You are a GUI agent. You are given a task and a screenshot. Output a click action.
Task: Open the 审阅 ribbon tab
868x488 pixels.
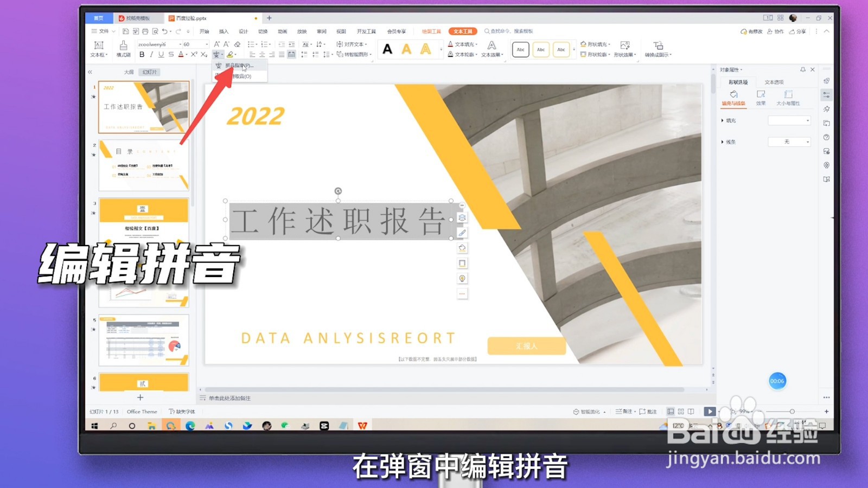(x=321, y=31)
